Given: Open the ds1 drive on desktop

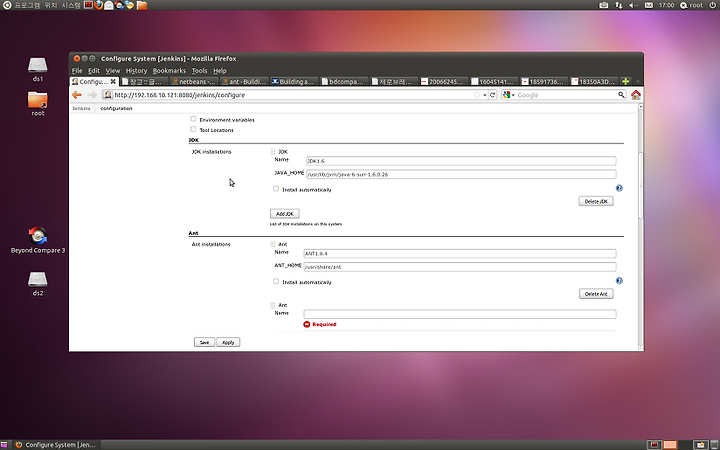Looking at the screenshot, I should click(x=38, y=69).
